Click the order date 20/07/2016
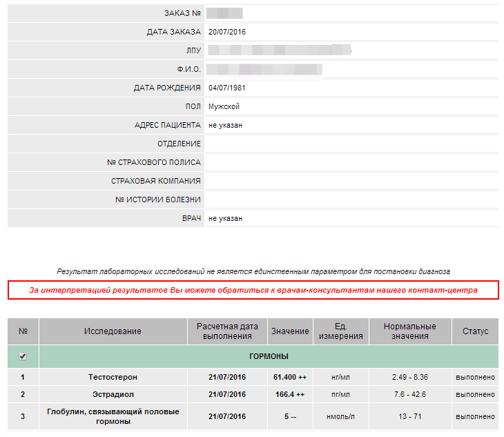Image resolution: width=504 pixels, height=437 pixels. tap(227, 32)
